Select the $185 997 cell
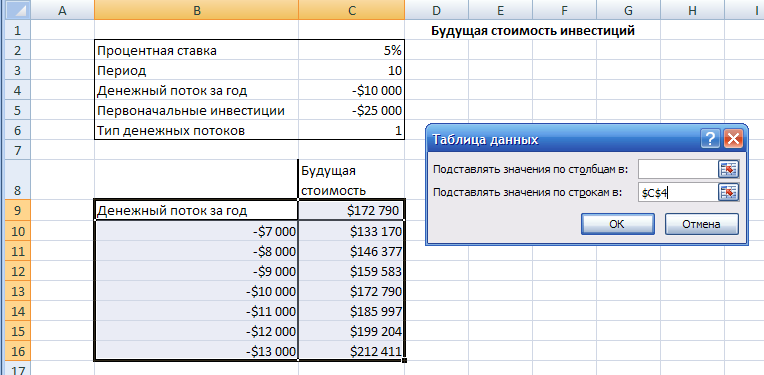 pos(351,311)
